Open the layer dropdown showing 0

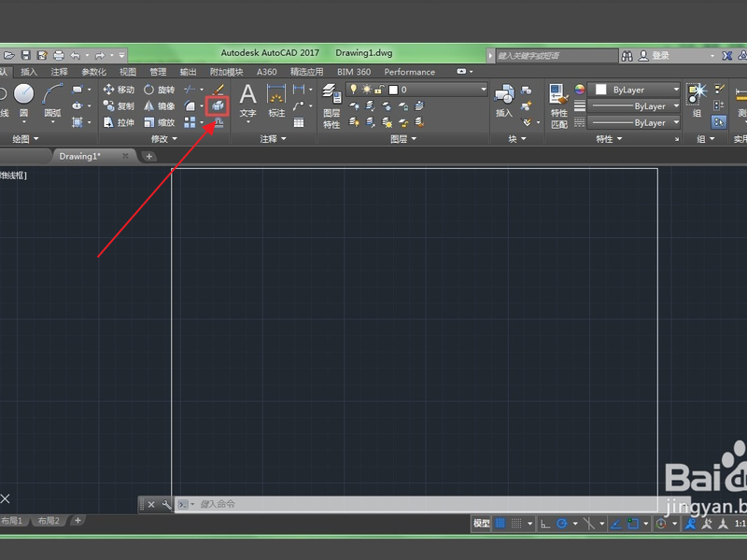416,90
